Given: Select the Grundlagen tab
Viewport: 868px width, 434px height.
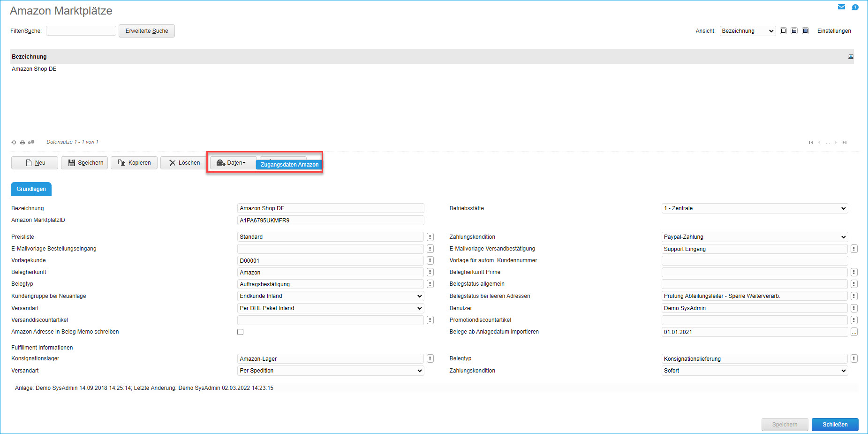Looking at the screenshot, I should (x=31, y=189).
